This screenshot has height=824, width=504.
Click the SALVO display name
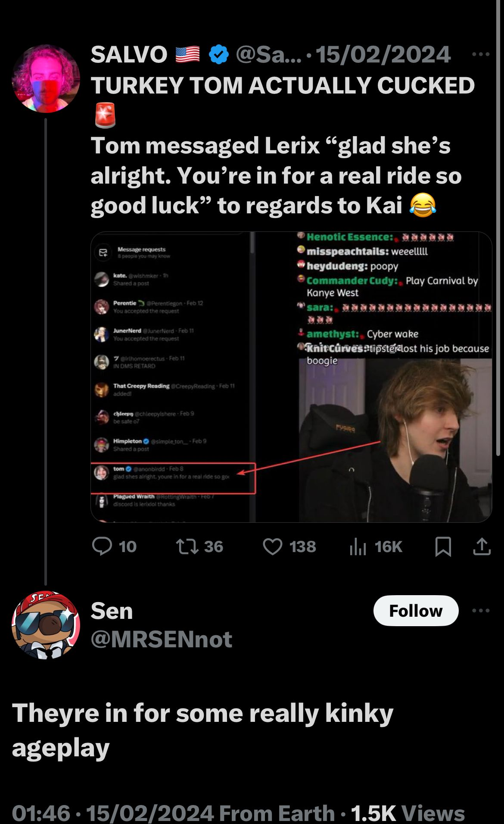coord(129,54)
